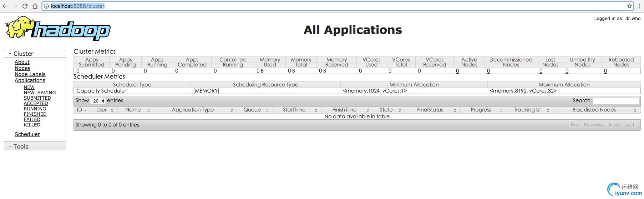Click 'No data available in table' message

[357, 116]
